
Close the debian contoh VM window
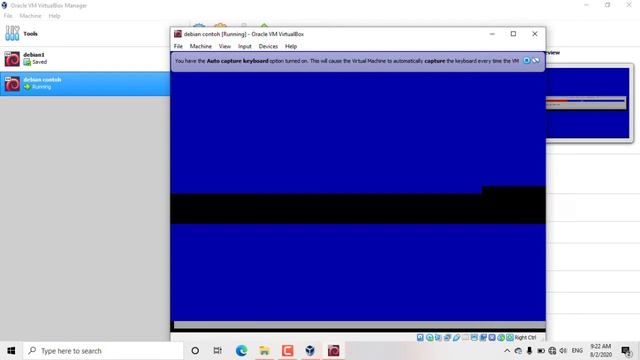[x=535, y=34]
